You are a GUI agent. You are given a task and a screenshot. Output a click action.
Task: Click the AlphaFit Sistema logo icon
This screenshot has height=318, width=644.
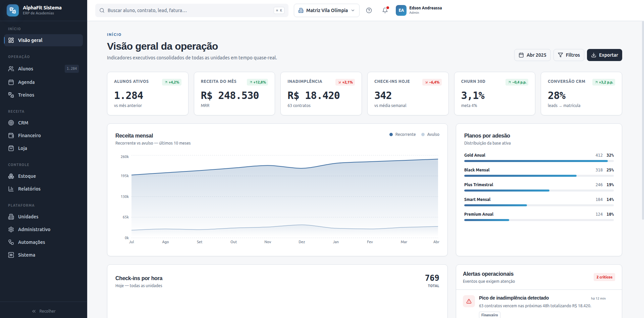pos(13,10)
